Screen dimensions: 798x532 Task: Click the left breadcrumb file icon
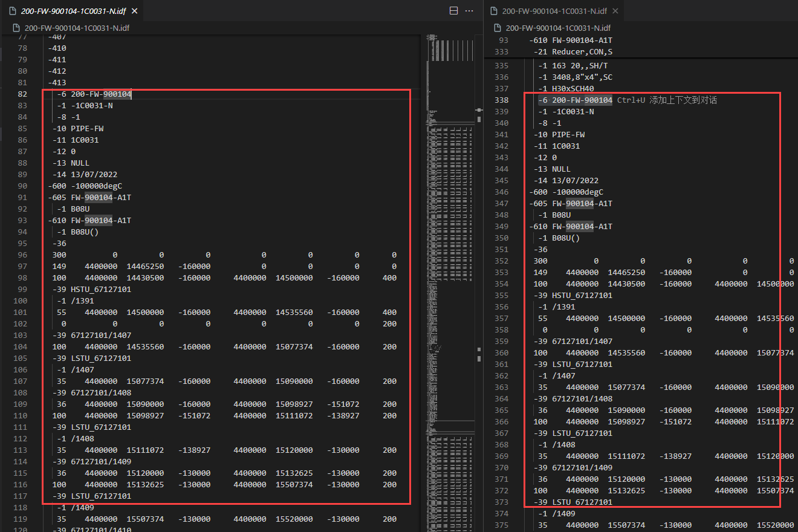tap(16, 28)
